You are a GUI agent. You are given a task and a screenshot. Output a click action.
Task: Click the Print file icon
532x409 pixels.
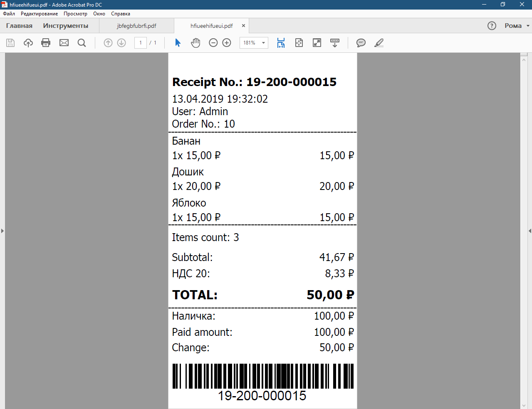click(46, 43)
